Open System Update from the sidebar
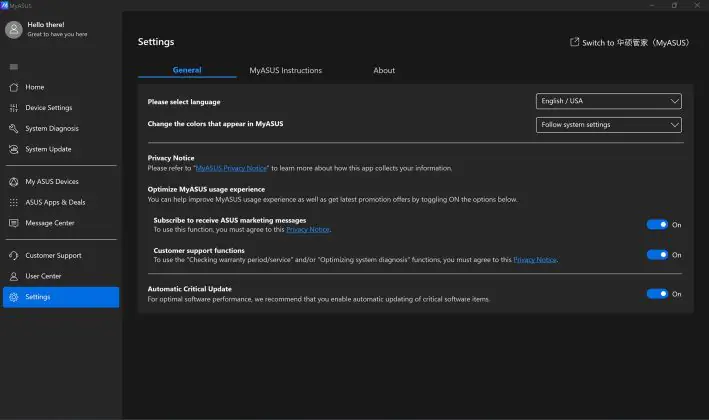The height and width of the screenshot is (420, 709). 48,149
